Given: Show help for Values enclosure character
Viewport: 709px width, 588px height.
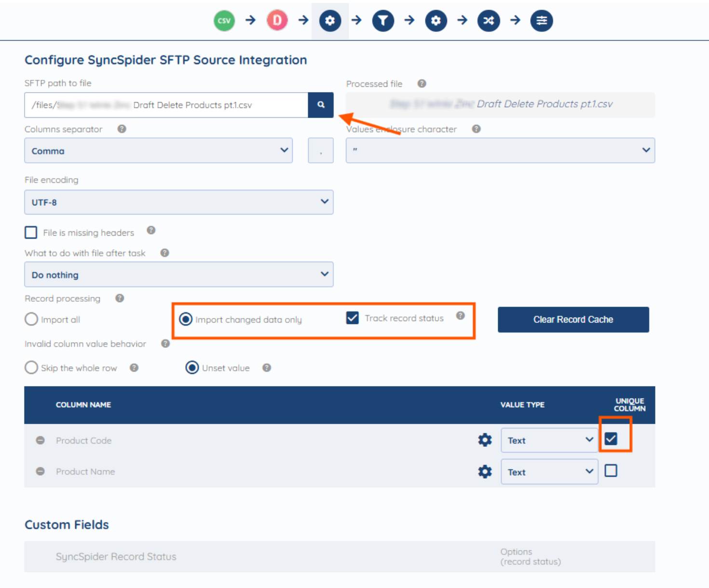Looking at the screenshot, I should click(x=476, y=129).
